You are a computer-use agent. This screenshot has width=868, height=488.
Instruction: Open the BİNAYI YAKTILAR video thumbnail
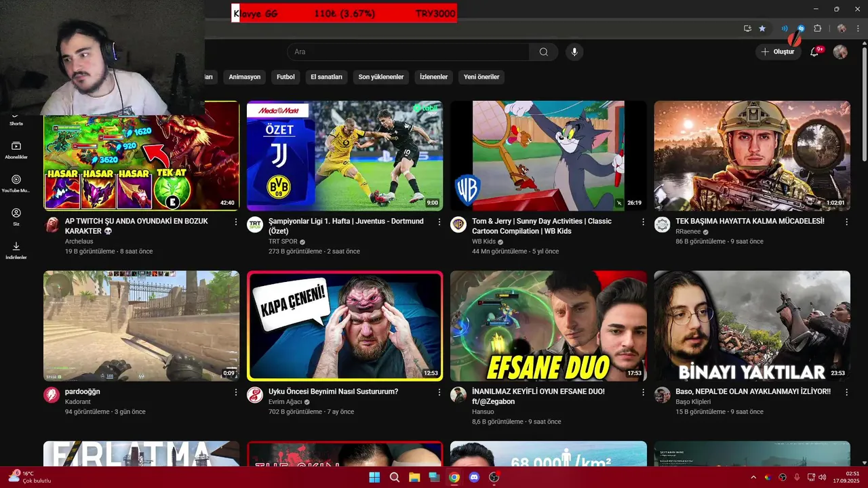[x=752, y=326]
